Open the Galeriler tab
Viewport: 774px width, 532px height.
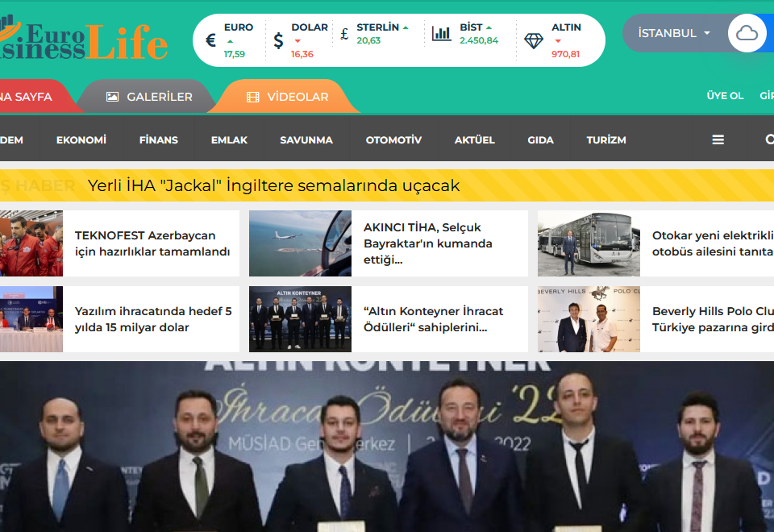tap(149, 97)
